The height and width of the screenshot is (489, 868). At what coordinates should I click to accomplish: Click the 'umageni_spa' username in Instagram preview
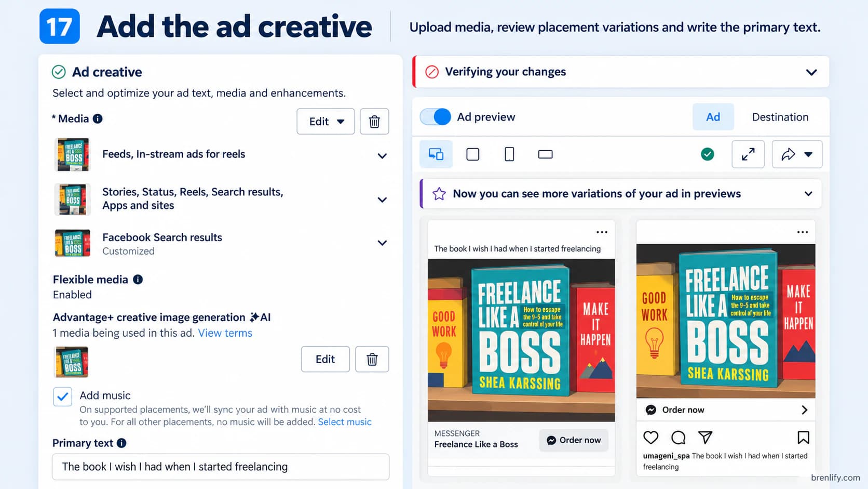tap(666, 456)
